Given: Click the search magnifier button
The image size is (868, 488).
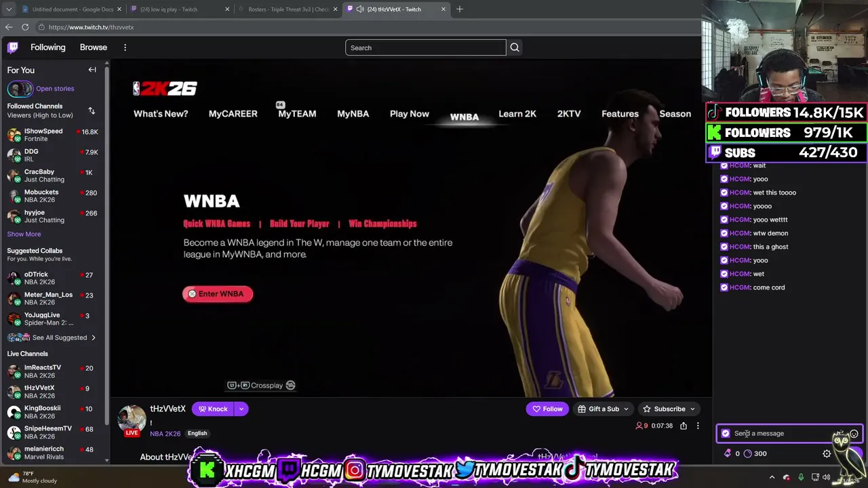Looking at the screenshot, I should (515, 47).
